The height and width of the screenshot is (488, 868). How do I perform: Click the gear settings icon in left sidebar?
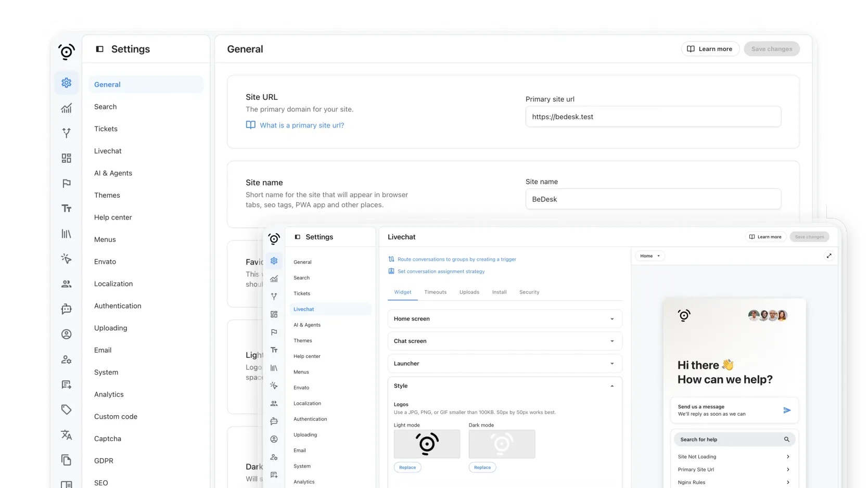tap(67, 83)
